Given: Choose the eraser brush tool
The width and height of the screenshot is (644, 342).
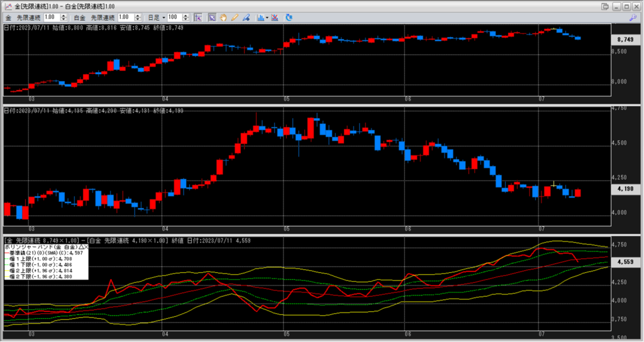Looking at the screenshot, I should pos(246,17).
